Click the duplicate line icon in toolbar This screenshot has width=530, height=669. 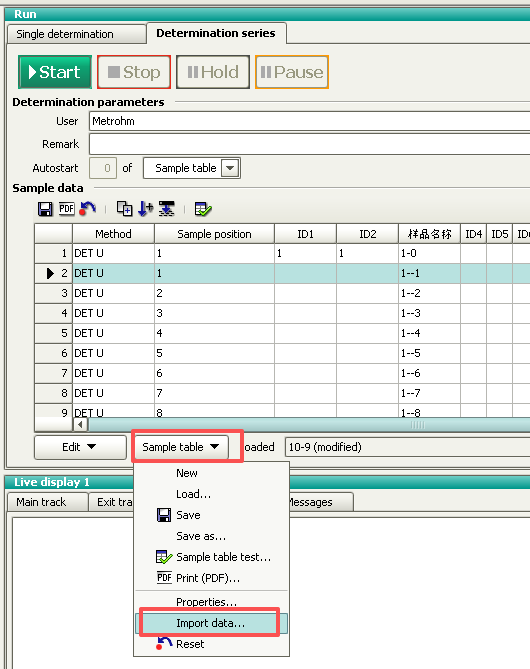[x=125, y=209]
